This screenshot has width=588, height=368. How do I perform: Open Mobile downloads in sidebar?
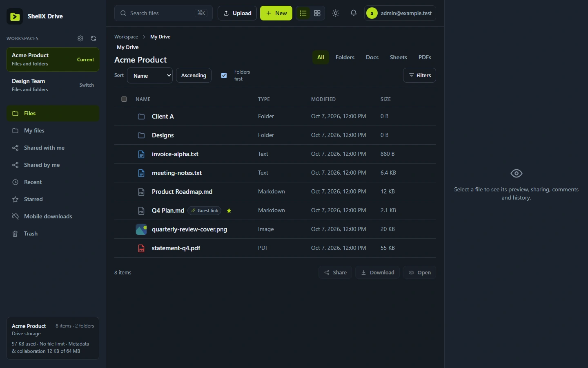pos(53,216)
